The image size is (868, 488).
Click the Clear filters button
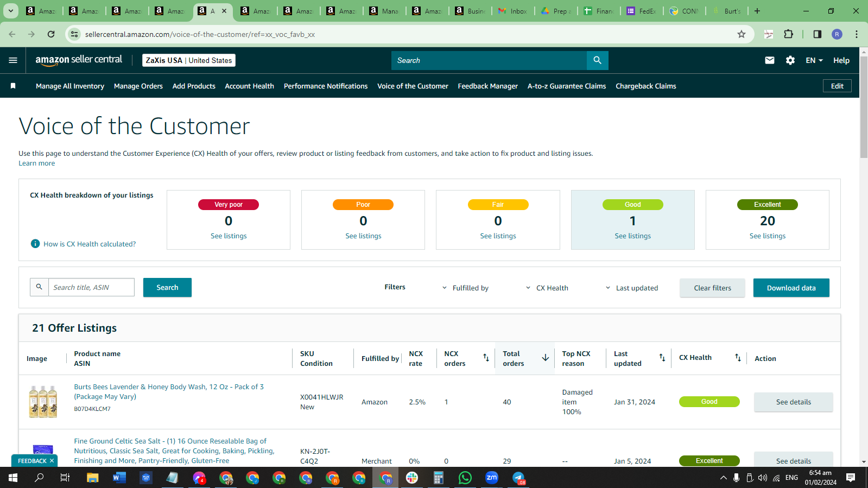(712, 288)
